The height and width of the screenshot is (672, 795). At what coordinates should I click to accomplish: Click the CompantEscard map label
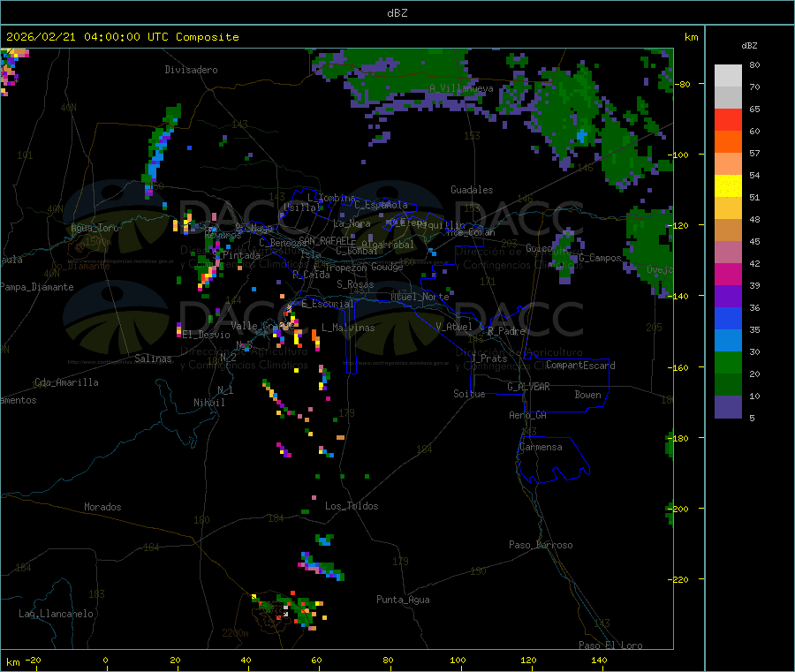coord(580,366)
